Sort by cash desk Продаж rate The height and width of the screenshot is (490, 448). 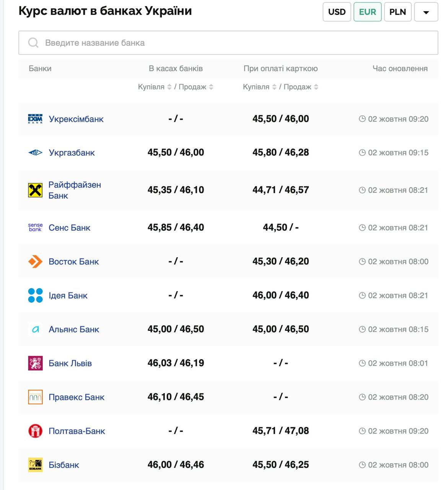(x=211, y=87)
